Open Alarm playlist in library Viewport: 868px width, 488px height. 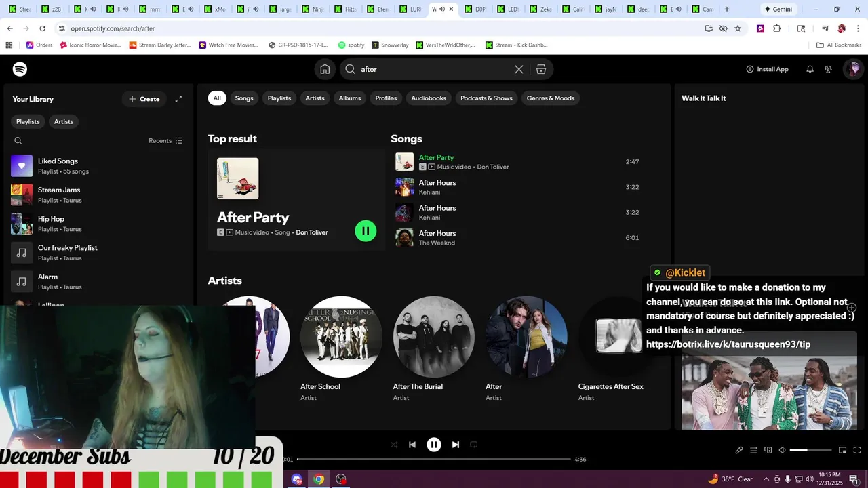(x=98, y=281)
